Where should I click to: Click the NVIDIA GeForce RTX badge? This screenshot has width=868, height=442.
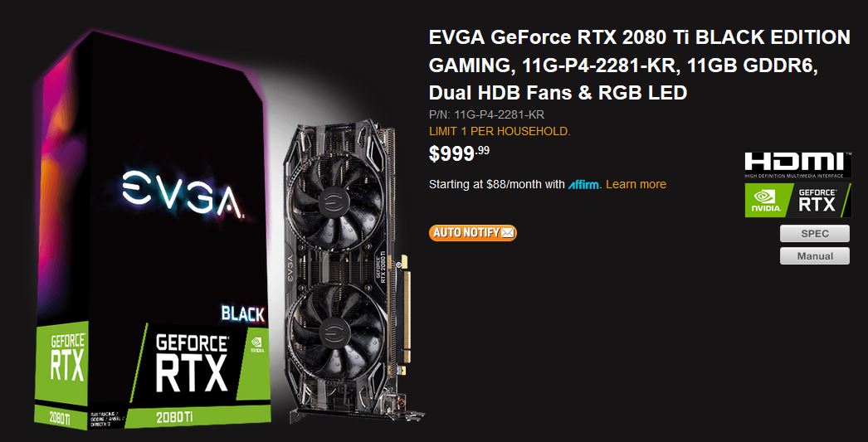coord(797,200)
